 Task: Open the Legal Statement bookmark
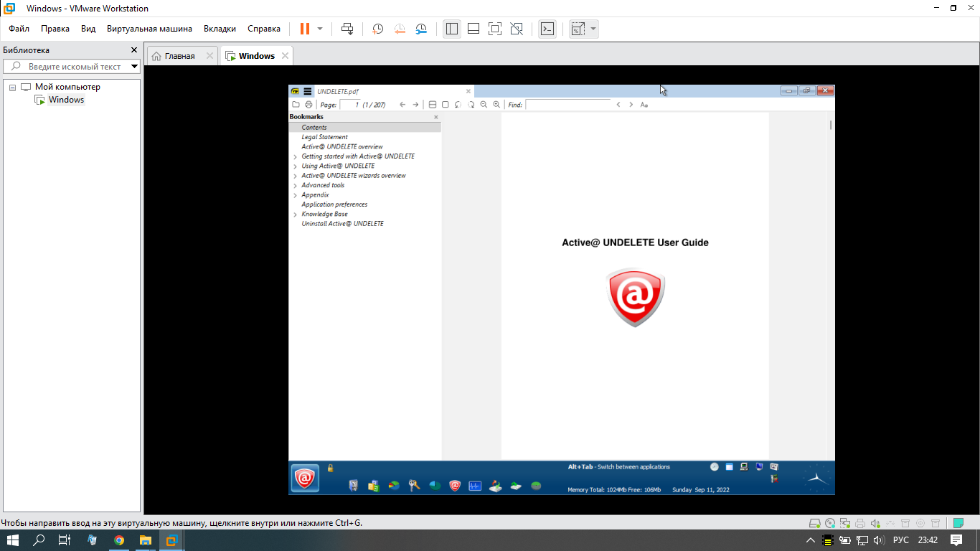324,137
